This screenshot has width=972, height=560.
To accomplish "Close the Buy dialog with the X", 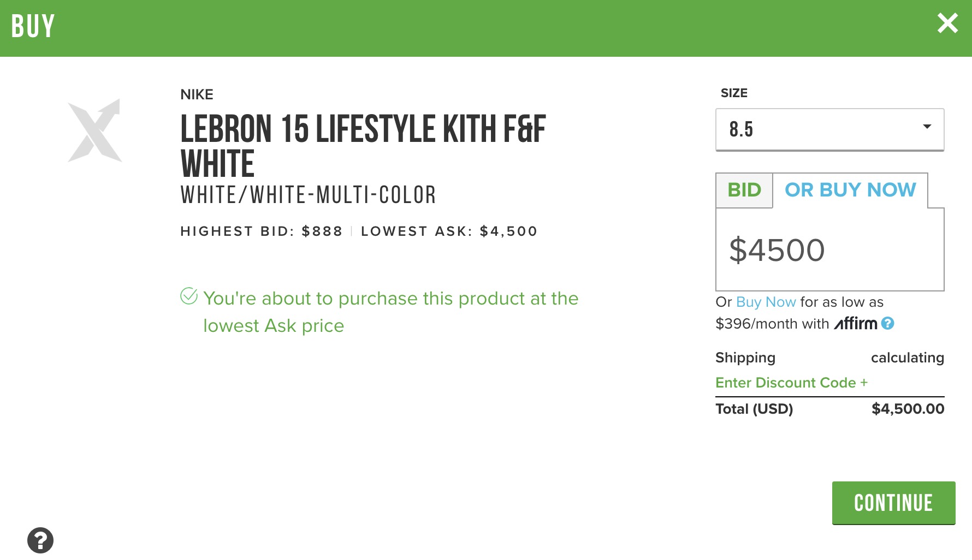I will [x=947, y=23].
